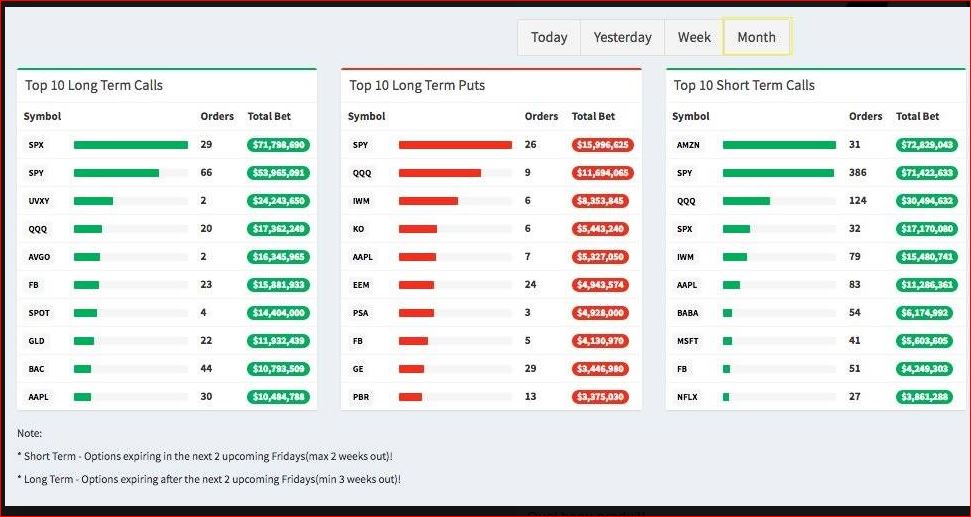971x517 pixels.
Task: Click the $71,422,633 SPY short calls badge
Action: coord(927,173)
